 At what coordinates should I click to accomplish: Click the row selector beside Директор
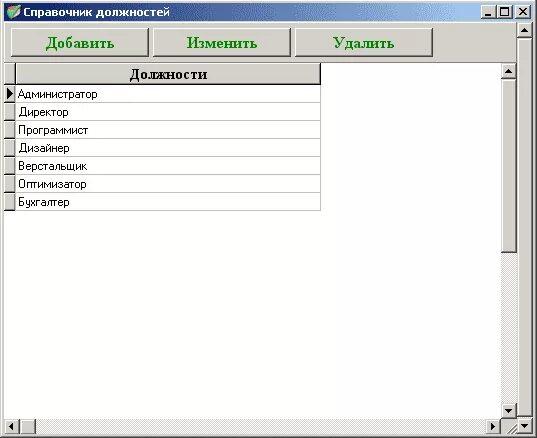click(10, 112)
